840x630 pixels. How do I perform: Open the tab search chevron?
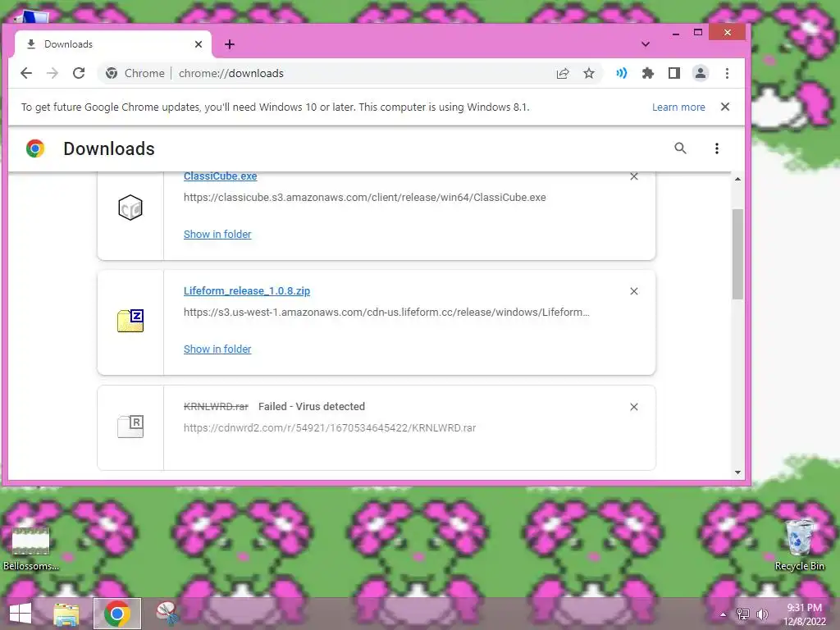646,44
